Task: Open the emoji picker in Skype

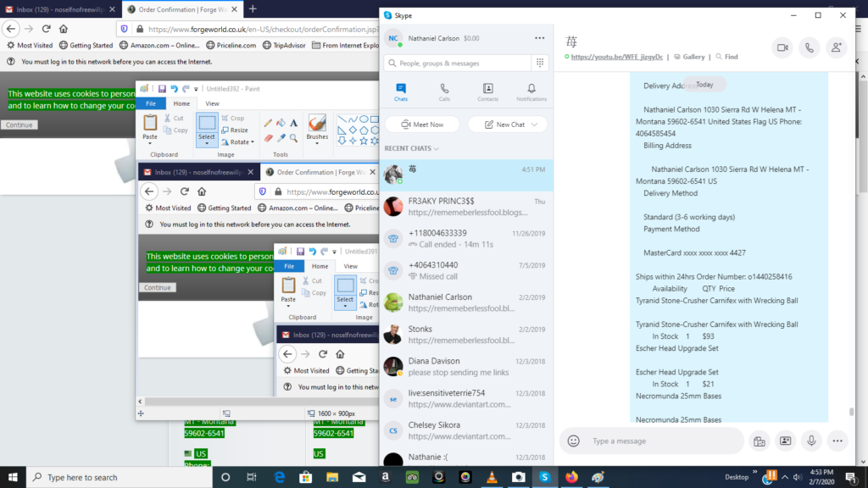Action: 574,441
